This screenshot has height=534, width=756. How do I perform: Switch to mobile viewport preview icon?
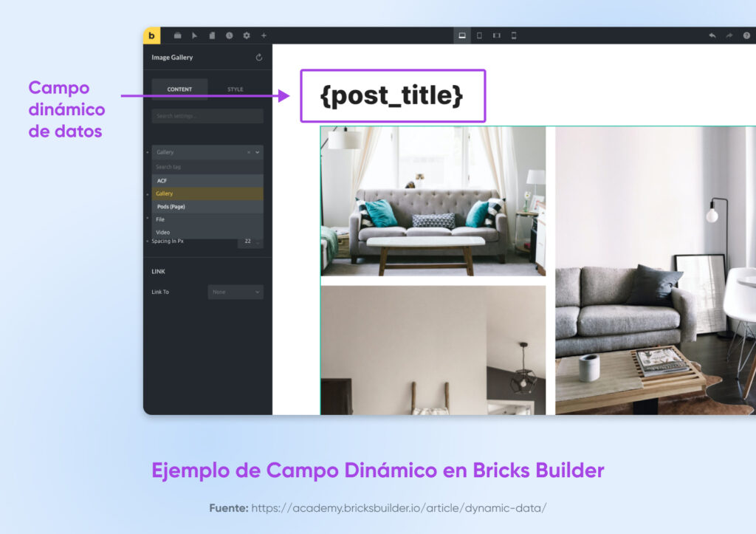click(x=512, y=35)
